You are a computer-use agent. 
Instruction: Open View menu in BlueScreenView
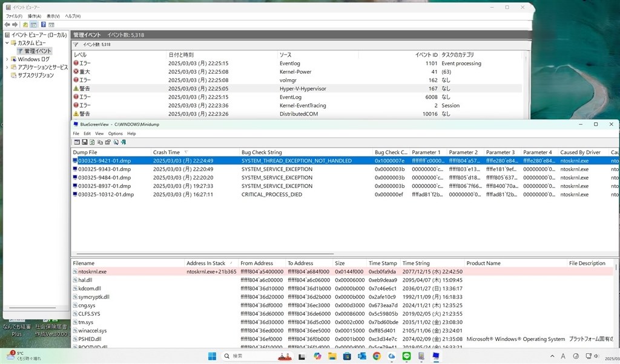99,134
